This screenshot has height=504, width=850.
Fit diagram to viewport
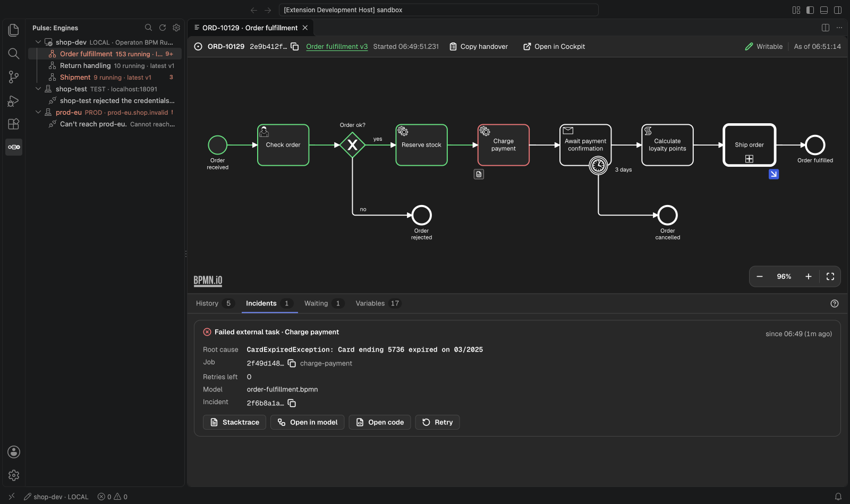pyautogui.click(x=830, y=277)
